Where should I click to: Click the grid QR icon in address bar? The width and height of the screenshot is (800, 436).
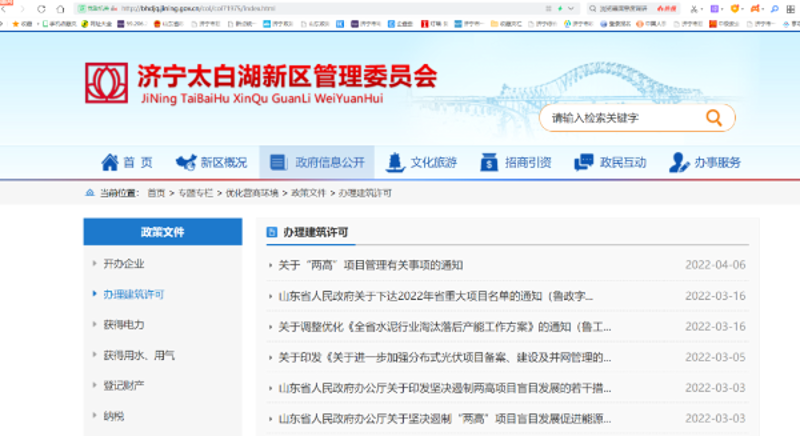(548, 8)
